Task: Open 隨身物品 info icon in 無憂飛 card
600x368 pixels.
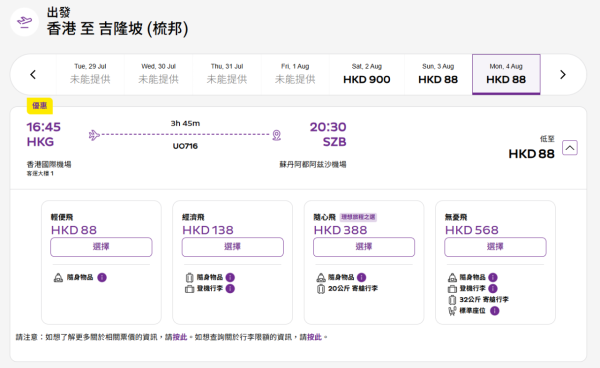Action: [x=493, y=277]
